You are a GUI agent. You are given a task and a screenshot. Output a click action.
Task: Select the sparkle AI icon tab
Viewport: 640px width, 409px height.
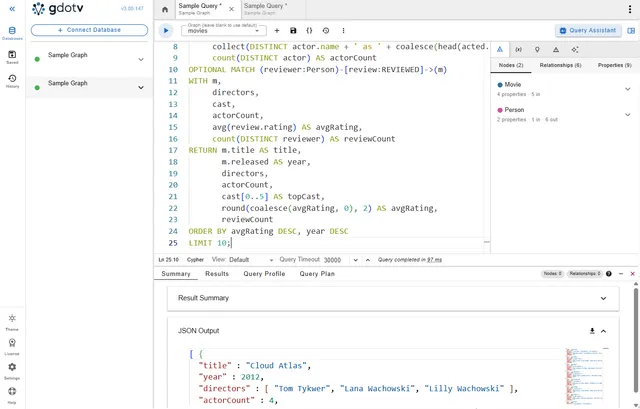[x=575, y=50]
